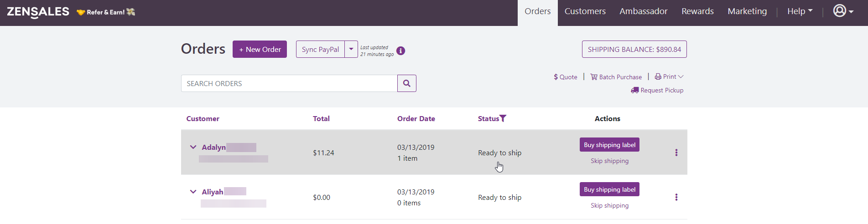Buy shipping label for Adalyn's order
868x224 pixels.
(x=609, y=145)
